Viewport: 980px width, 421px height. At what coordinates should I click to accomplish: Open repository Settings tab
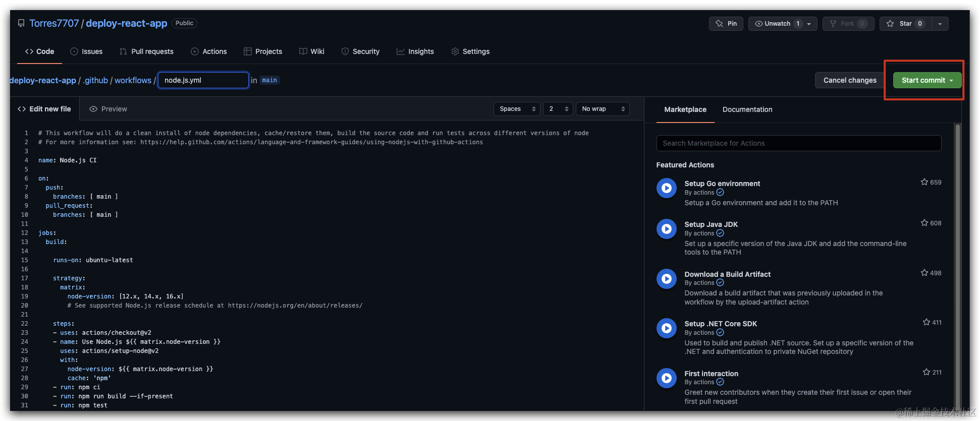coord(470,51)
